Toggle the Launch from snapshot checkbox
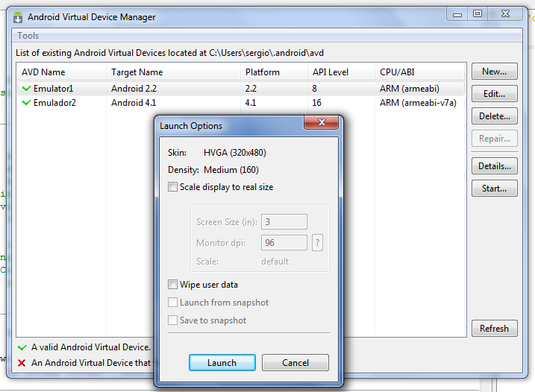 point(172,303)
